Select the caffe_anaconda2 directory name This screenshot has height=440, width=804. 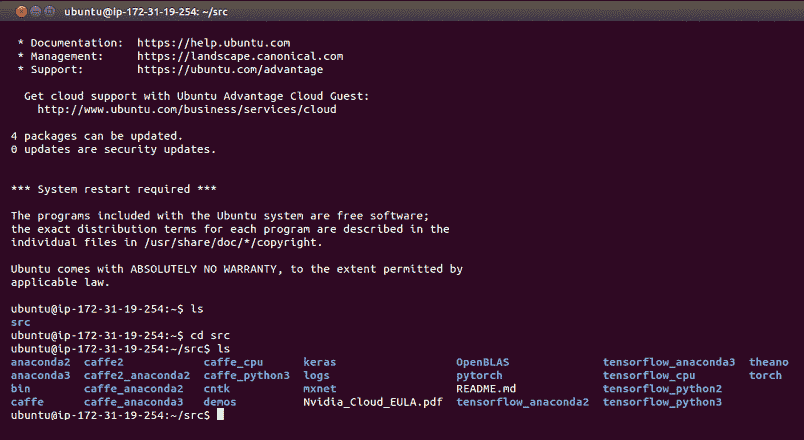pyautogui.click(x=133, y=389)
